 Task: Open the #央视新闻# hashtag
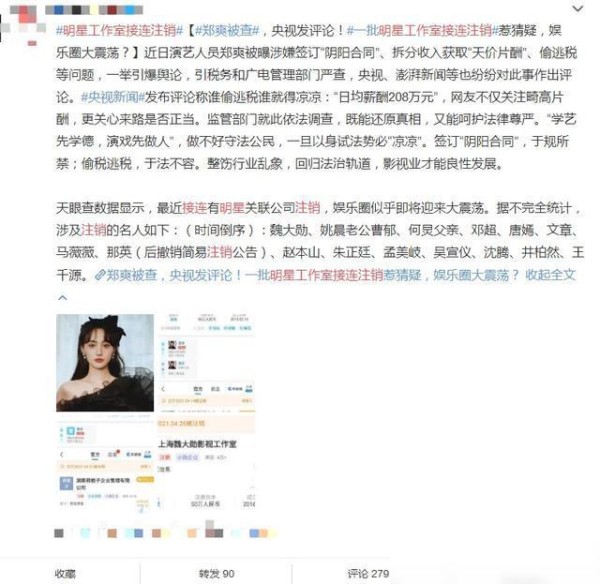[x=113, y=97]
